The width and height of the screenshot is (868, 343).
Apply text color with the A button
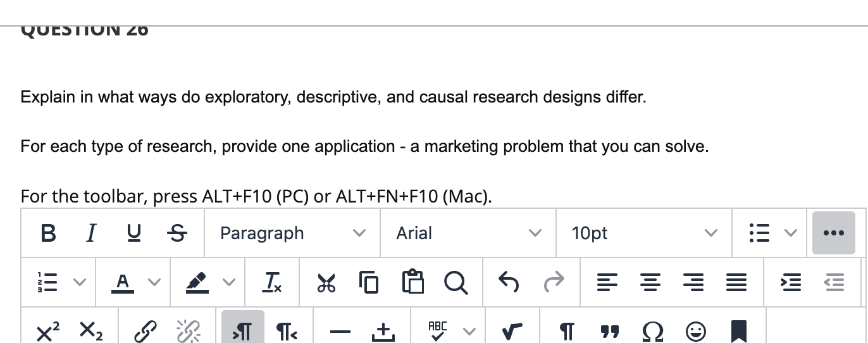pyautogui.click(x=124, y=283)
